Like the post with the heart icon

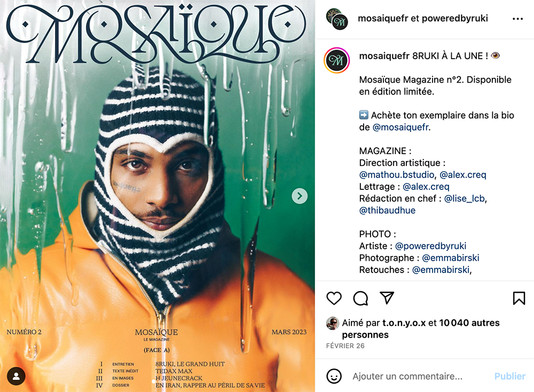[x=334, y=298]
